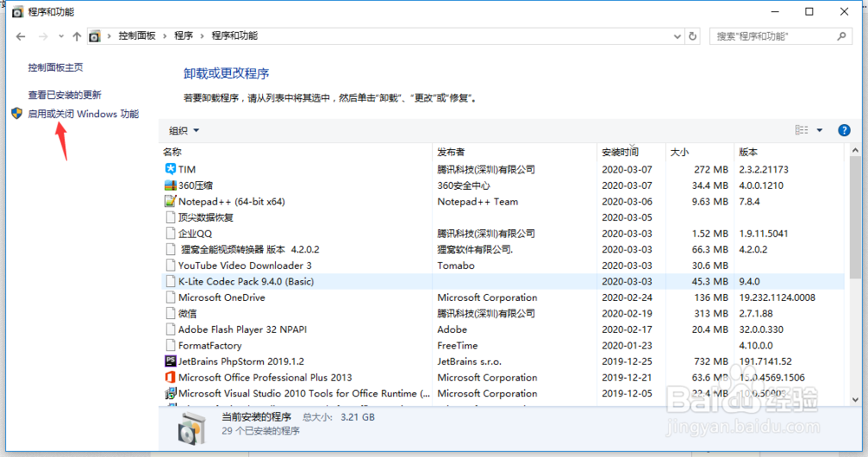Click the shield icon beside Windows 功能
Viewport: 868px width, 457px height.
16,114
